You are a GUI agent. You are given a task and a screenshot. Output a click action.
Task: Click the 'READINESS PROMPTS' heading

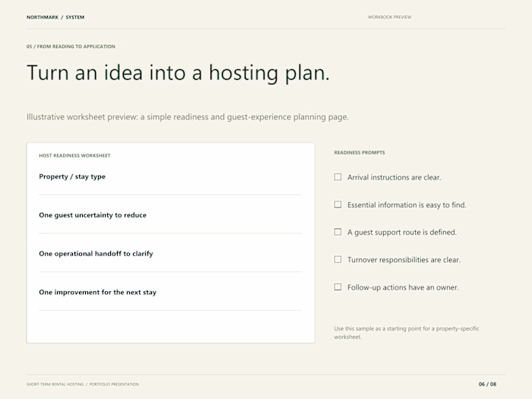(x=359, y=153)
